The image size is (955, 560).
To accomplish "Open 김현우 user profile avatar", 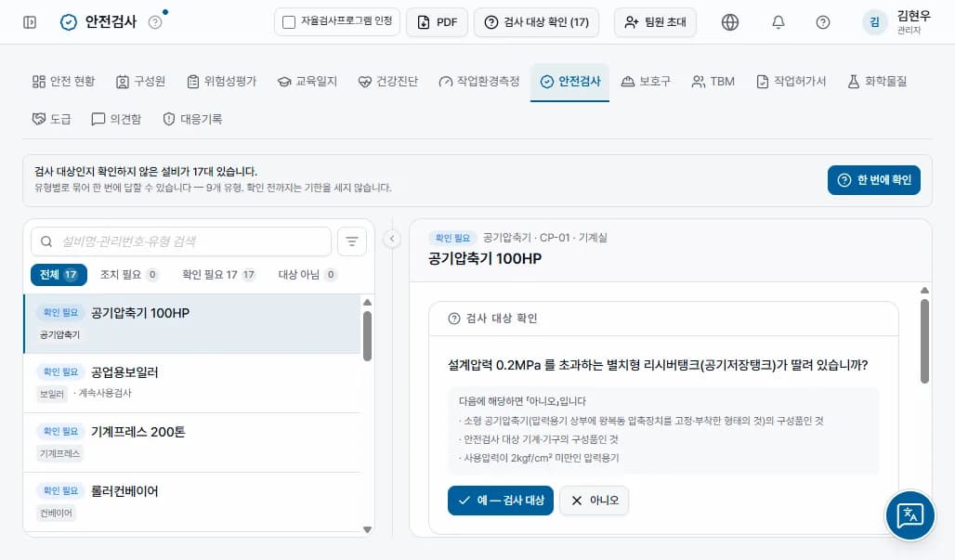I will pos(874,22).
